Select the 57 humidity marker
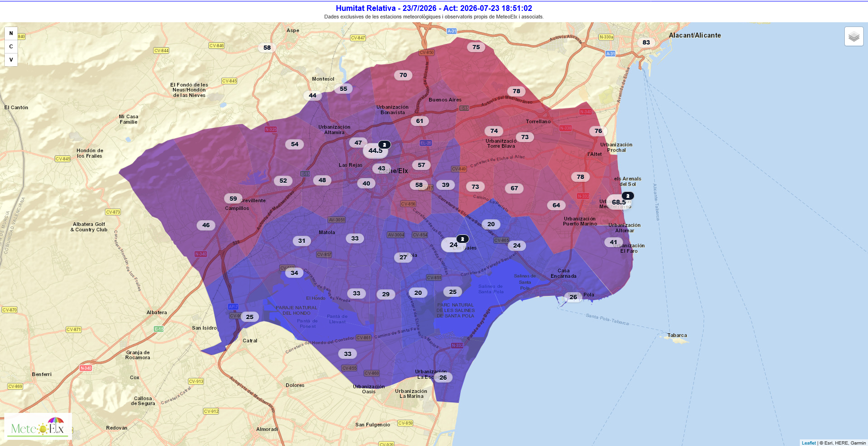868x446 pixels. 421,165
